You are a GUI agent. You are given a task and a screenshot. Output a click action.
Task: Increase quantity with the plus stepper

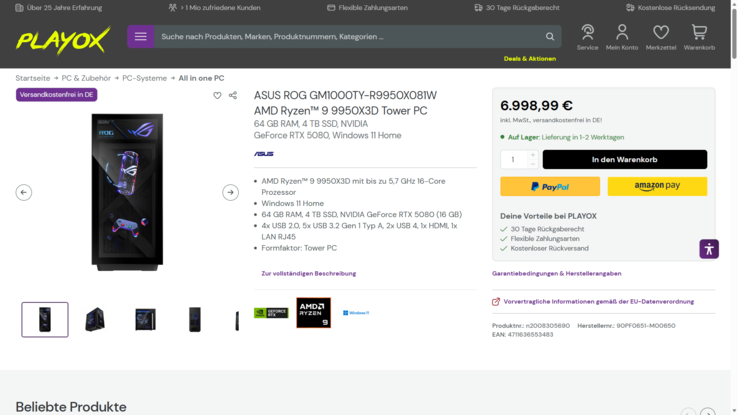pyautogui.click(x=532, y=155)
